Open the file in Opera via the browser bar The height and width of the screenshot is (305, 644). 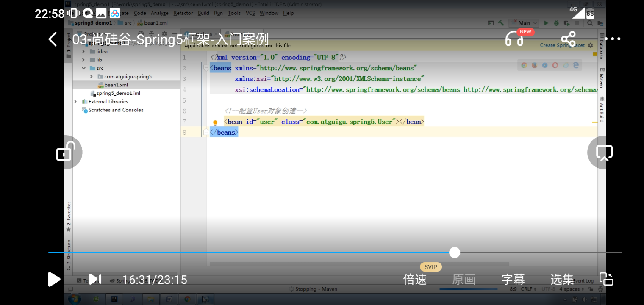point(555,65)
